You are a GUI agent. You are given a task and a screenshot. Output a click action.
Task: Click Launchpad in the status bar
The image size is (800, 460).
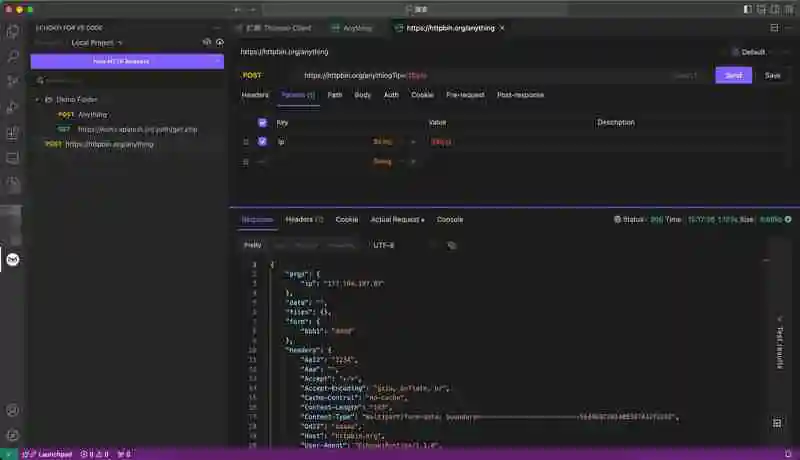coord(48,454)
